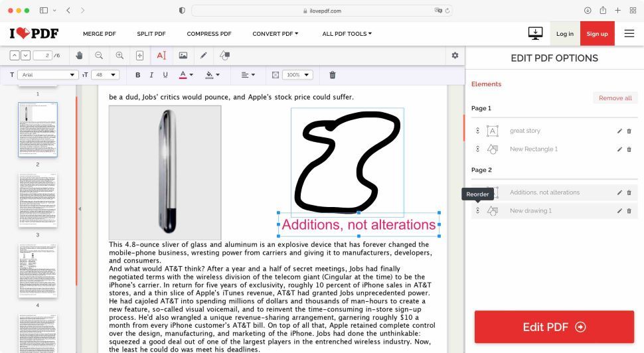The height and width of the screenshot is (353, 644).
Task: Delete selected element with trash icon
Action: coord(333,75)
